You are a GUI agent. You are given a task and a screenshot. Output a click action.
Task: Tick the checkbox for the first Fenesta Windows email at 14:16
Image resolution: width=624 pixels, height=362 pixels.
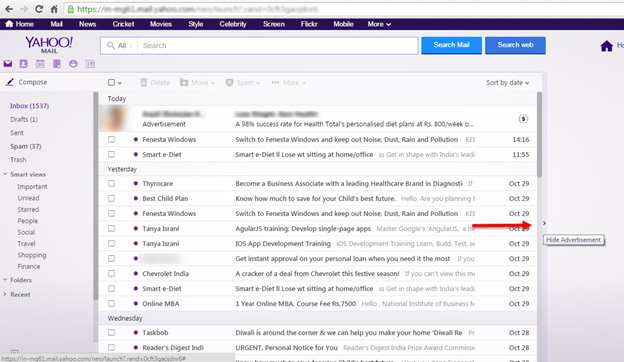(111, 139)
